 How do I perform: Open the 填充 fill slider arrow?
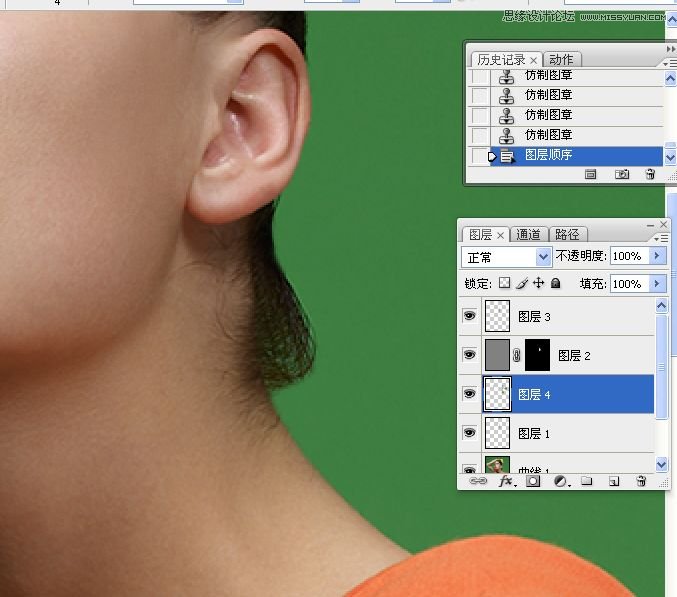click(x=657, y=284)
